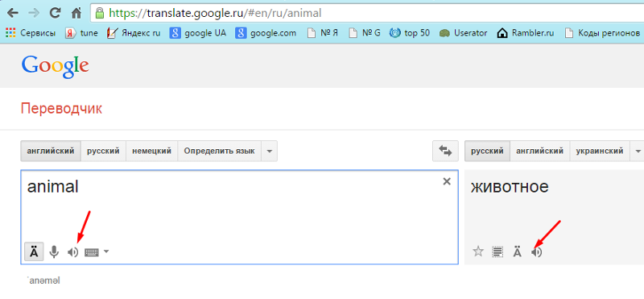Select английский as target language
644x299 pixels.
539,151
